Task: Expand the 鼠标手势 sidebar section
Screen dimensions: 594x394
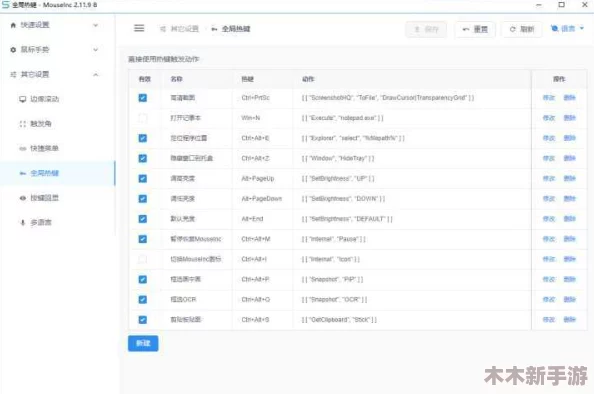Action: [x=57, y=50]
